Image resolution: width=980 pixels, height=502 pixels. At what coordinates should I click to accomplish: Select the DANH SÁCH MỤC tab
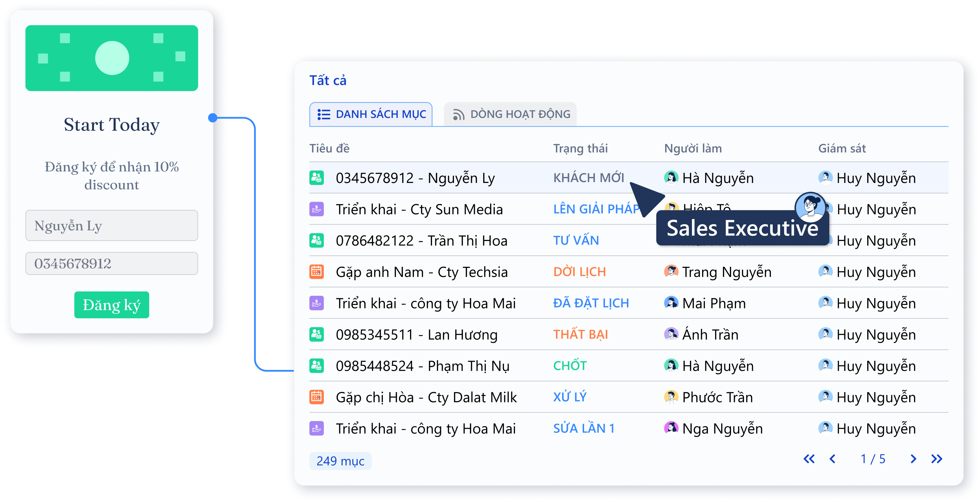[x=371, y=114]
